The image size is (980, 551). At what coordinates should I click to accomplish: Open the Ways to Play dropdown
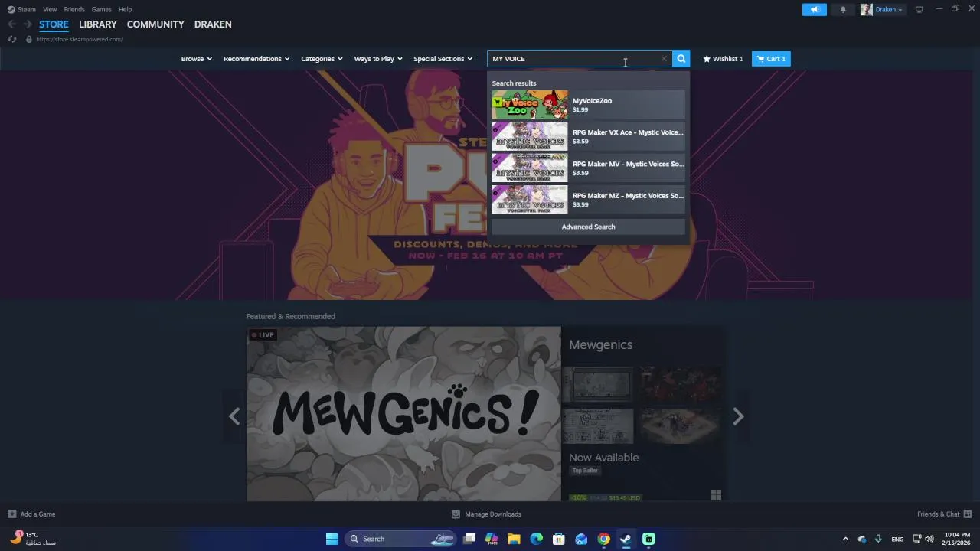(378, 59)
